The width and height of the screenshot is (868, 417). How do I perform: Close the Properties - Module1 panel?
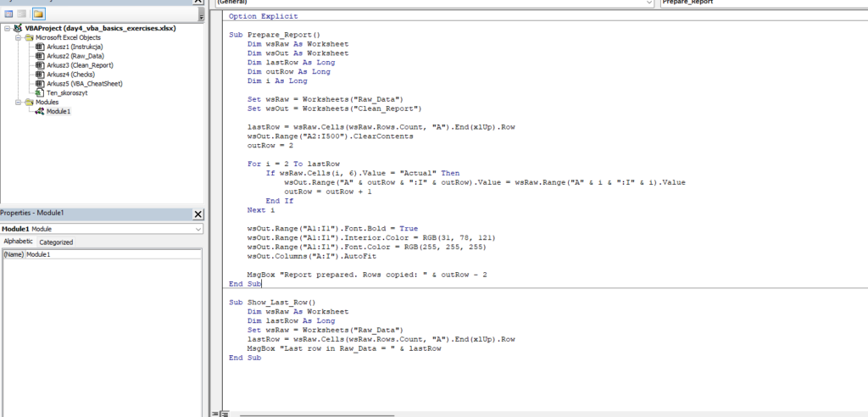(x=198, y=214)
